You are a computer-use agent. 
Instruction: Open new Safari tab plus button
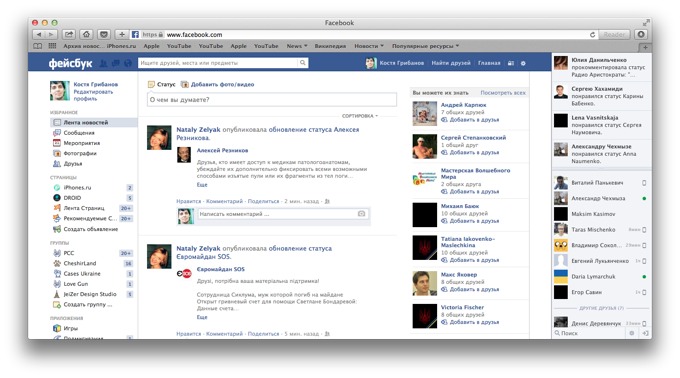tap(645, 47)
